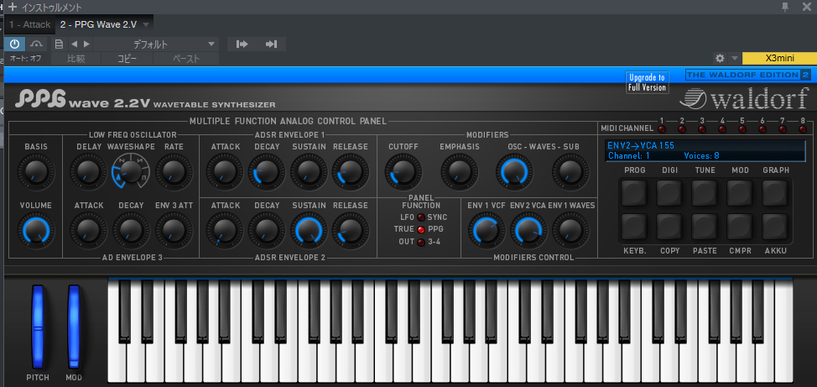Click the ENV 1 VCF modifier knob

coord(486,230)
